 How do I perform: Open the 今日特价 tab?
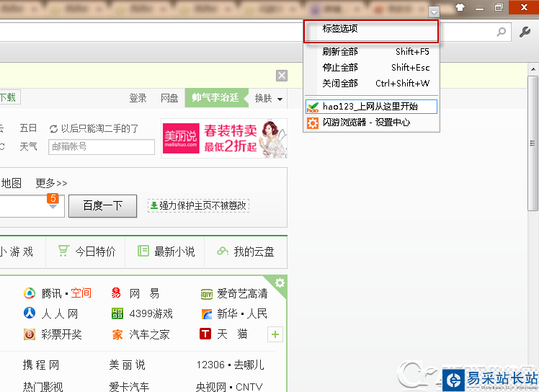click(x=86, y=251)
